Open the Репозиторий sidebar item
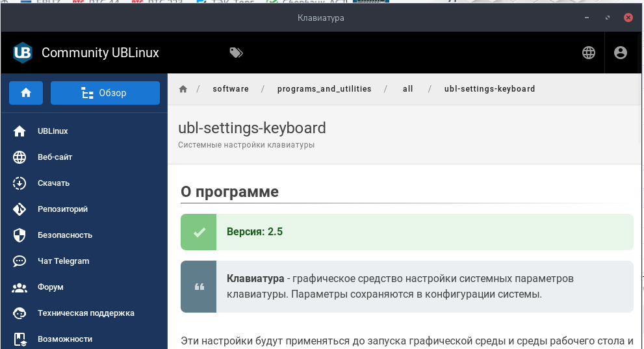The image size is (644, 349). tap(62, 209)
